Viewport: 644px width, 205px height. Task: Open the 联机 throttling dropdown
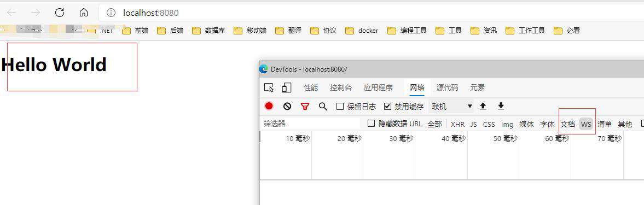[x=451, y=107]
